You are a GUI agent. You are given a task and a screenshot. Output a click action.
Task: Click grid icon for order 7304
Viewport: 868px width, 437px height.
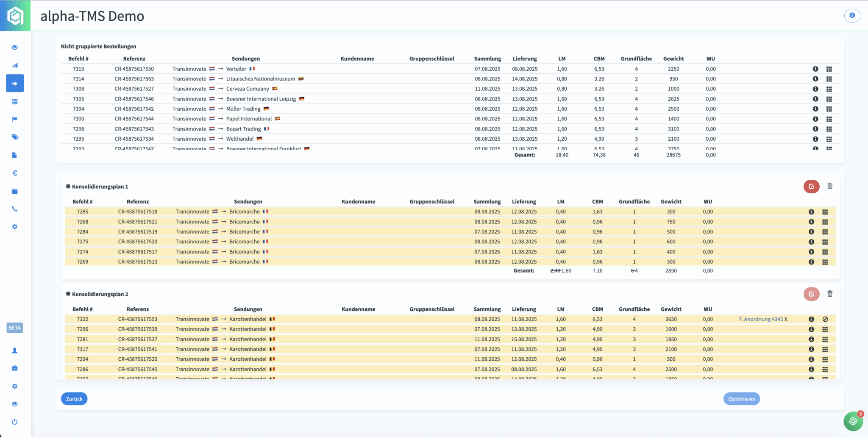(x=829, y=109)
